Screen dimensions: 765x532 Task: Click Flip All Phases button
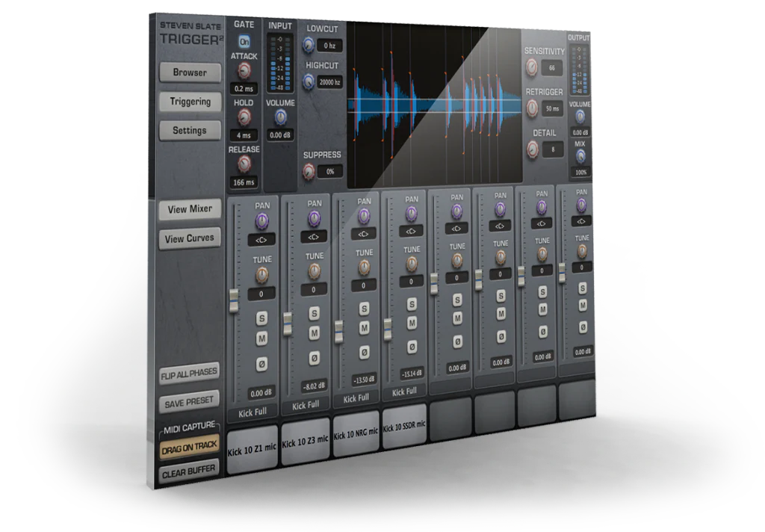[189, 374]
